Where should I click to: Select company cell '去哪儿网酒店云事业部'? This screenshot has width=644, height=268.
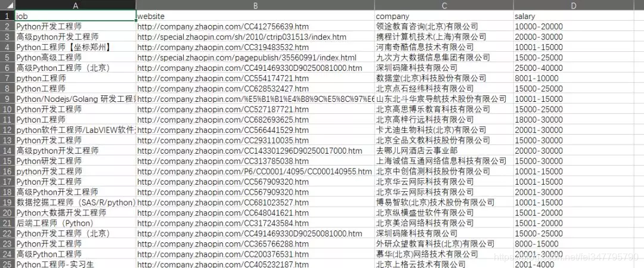click(444, 151)
